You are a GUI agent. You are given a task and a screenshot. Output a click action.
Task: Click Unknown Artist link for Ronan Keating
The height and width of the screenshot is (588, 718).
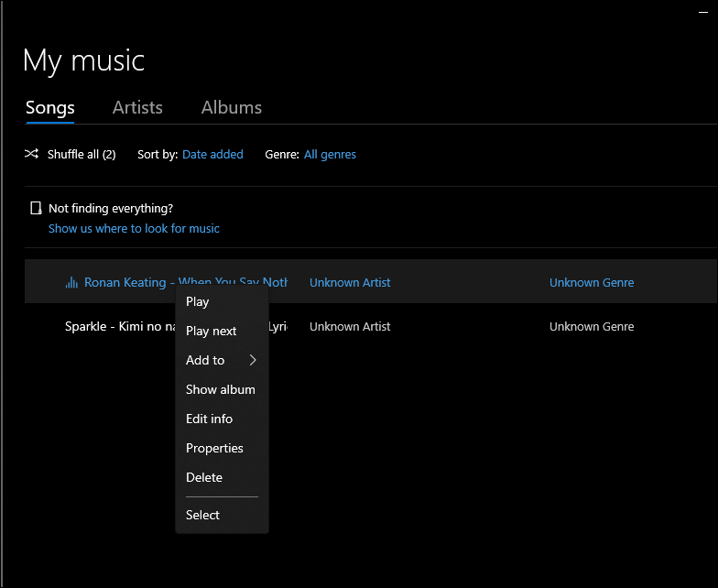(350, 283)
